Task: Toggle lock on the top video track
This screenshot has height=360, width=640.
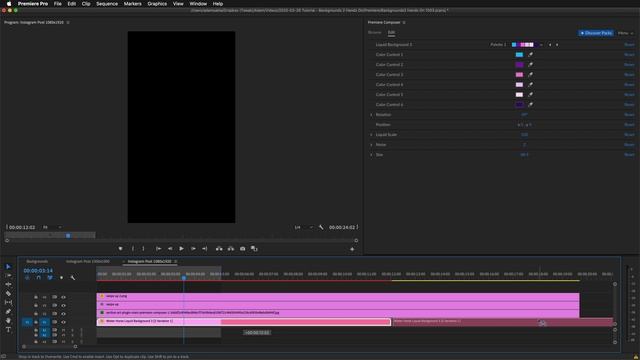Action: pos(36,297)
